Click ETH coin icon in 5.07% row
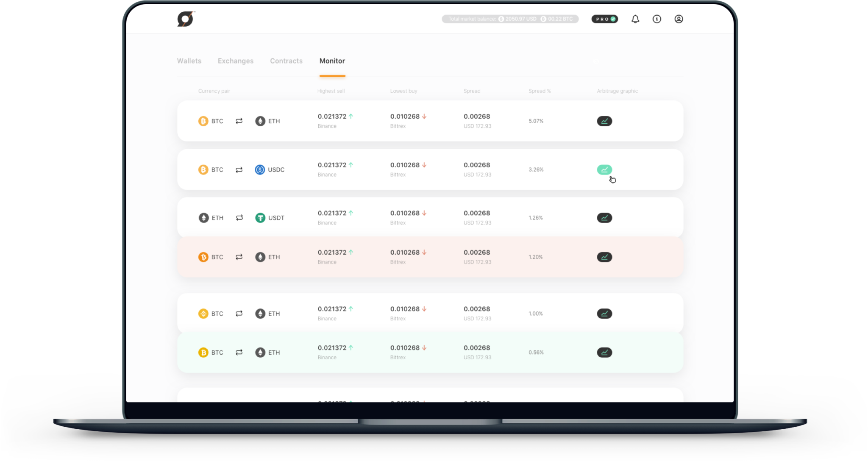 point(260,121)
